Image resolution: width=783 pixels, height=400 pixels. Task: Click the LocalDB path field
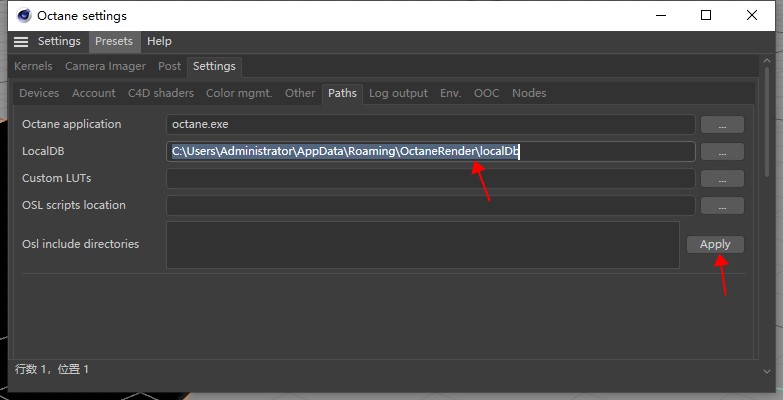click(430, 151)
